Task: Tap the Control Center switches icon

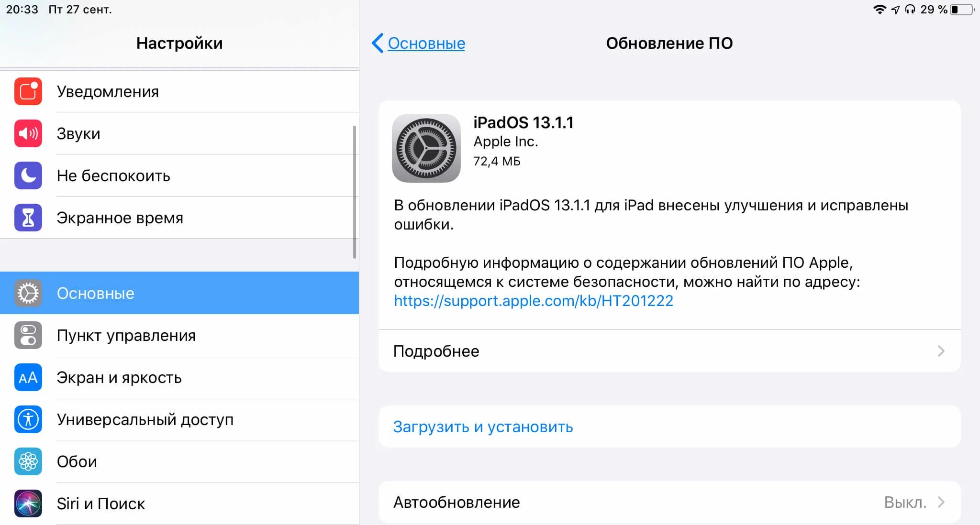Action: pyautogui.click(x=28, y=335)
